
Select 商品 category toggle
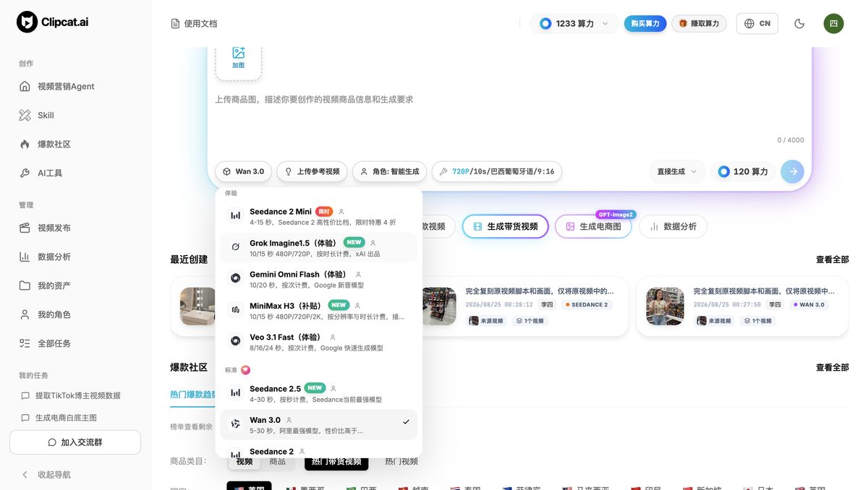tap(278, 462)
